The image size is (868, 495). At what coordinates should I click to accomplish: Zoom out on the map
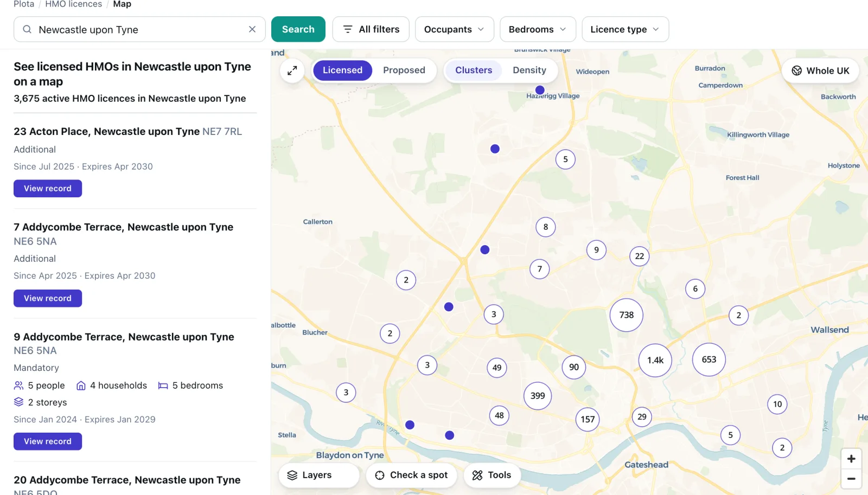tap(851, 479)
